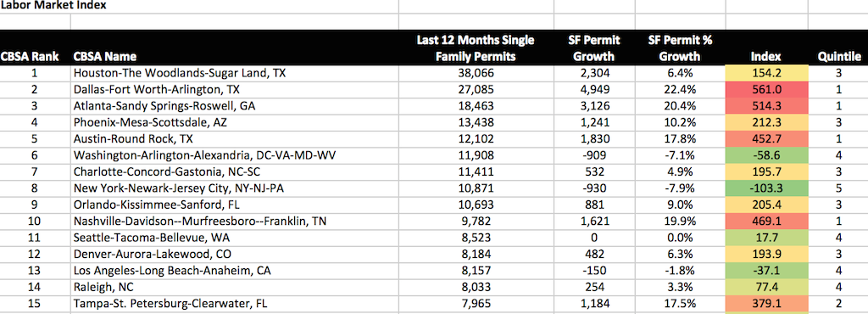Click Dallas percent growth cell 22.4%
Screen dimensions: 868x314
[680, 89]
